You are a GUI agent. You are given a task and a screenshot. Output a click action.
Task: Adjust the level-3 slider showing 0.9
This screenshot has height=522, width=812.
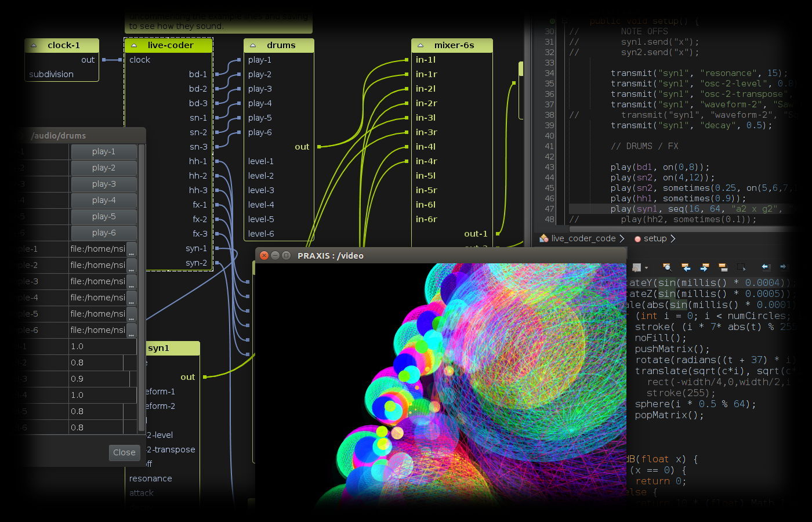point(103,379)
